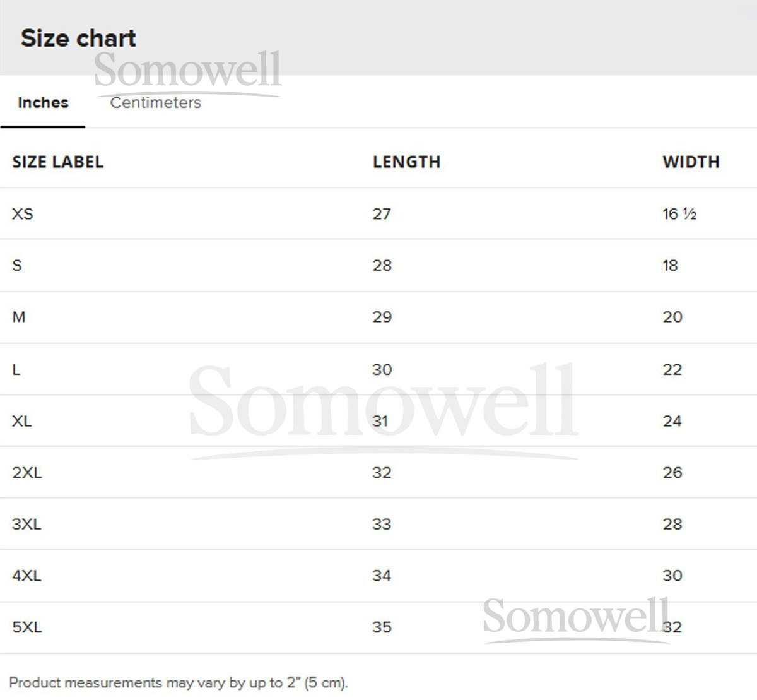The image size is (757, 700).
Task: Select the XS size label
Action: [x=23, y=214]
